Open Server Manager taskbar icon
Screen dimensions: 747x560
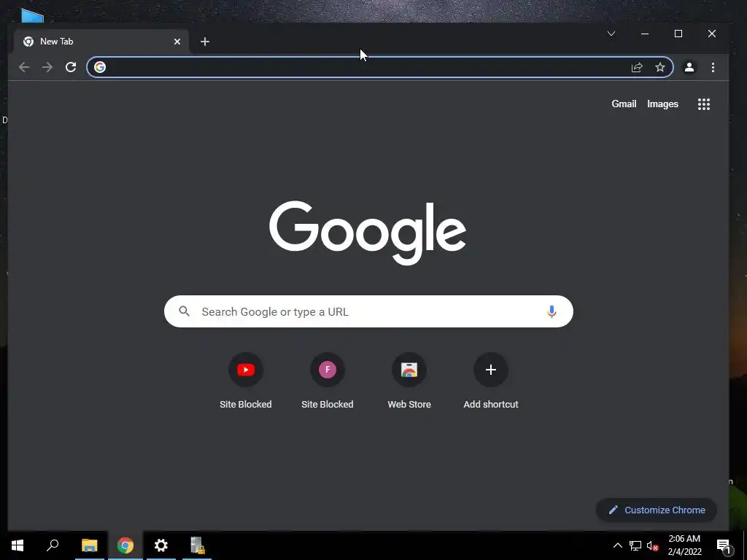(197, 545)
